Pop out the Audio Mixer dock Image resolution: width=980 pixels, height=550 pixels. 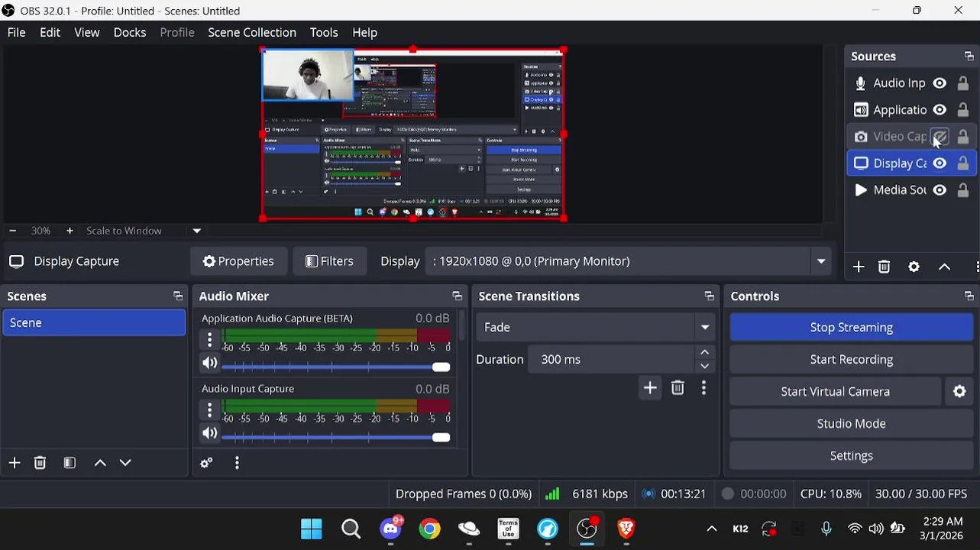pyautogui.click(x=457, y=296)
